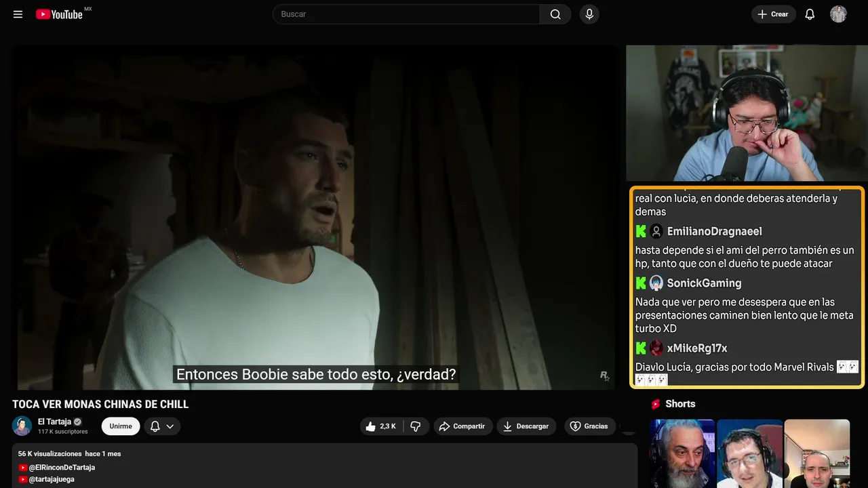The height and width of the screenshot is (488, 868).
Task: Click chat username SonickGaming
Action: pyautogui.click(x=704, y=283)
